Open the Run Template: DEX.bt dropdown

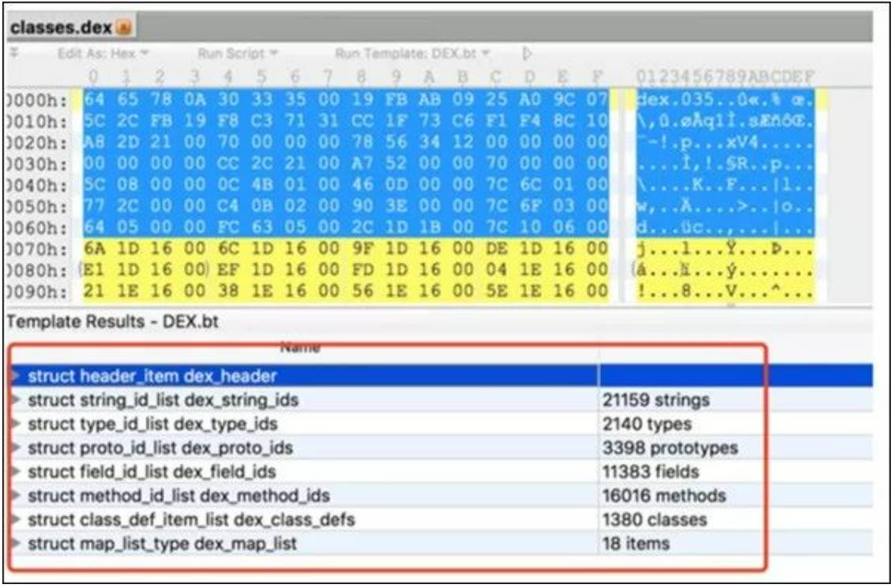coord(411,54)
